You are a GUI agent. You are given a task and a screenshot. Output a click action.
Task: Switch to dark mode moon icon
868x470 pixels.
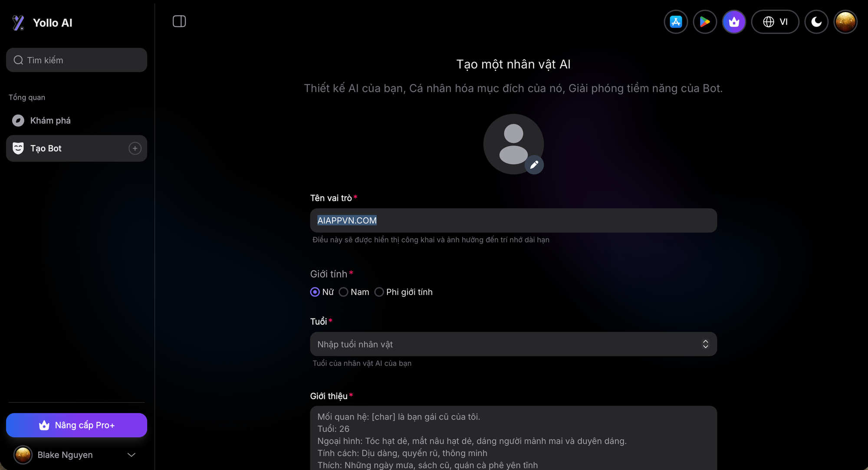pyautogui.click(x=816, y=22)
